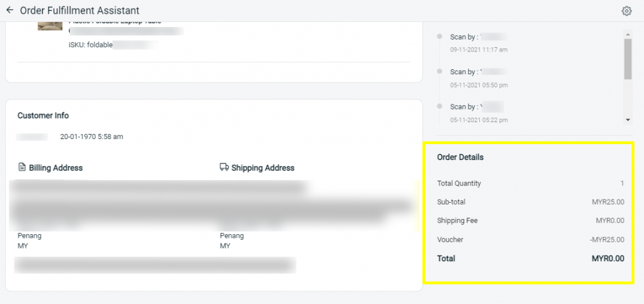
Task: Click the Order Fulfillment Assistant page title
Action: click(80, 11)
